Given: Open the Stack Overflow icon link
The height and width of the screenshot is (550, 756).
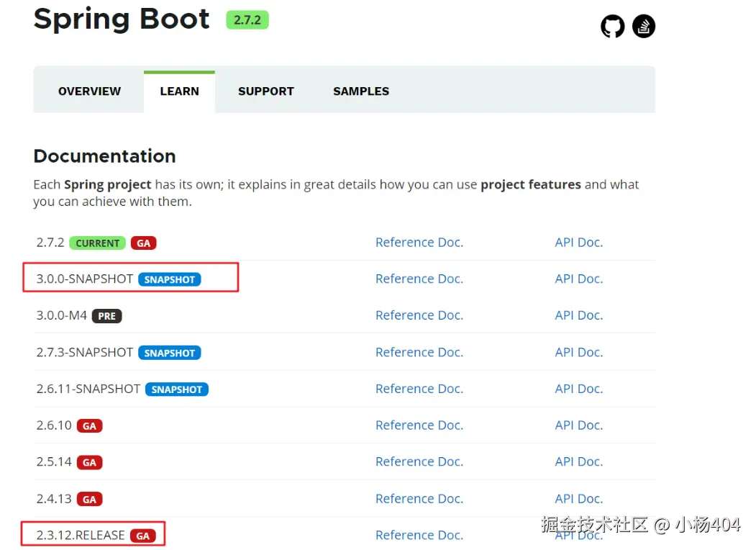Looking at the screenshot, I should pos(644,26).
